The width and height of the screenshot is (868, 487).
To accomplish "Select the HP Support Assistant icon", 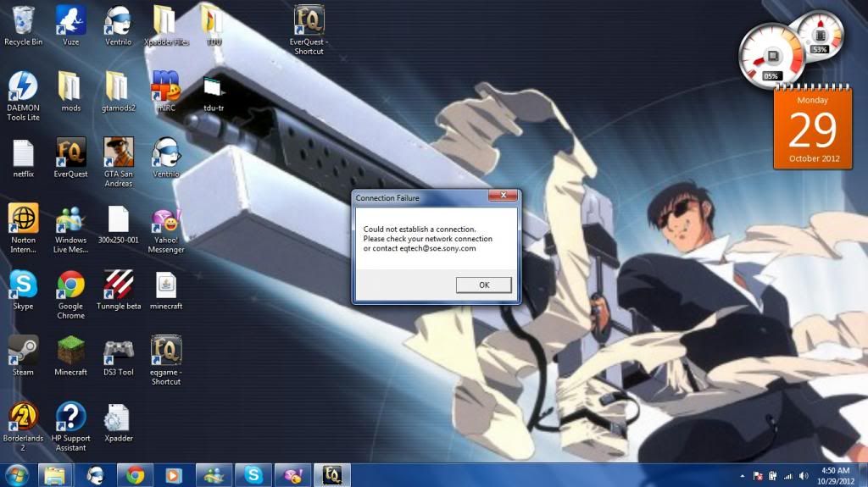I will (71, 427).
